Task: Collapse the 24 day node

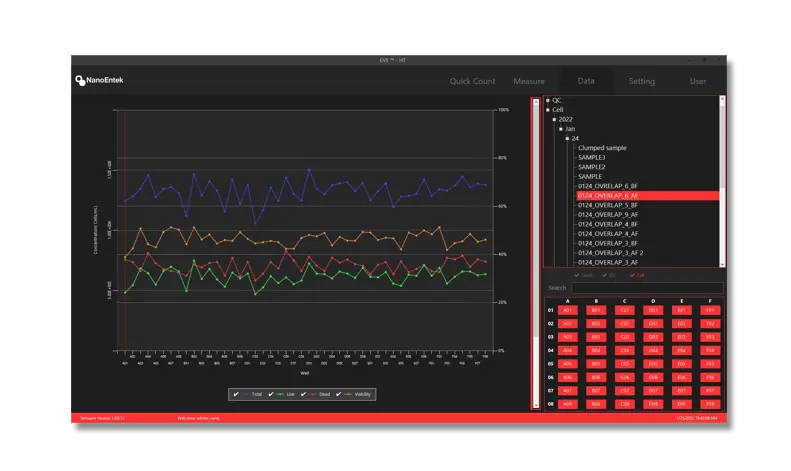Action: pos(568,139)
